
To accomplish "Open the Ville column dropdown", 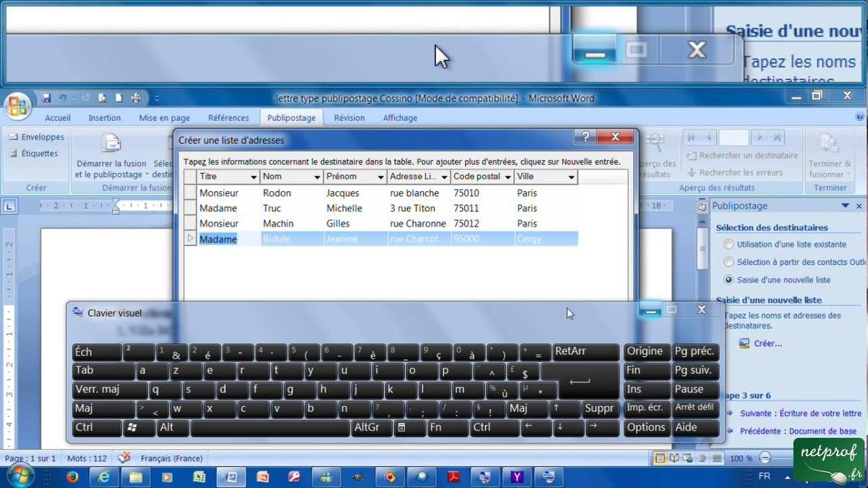I will tap(571, 177).
